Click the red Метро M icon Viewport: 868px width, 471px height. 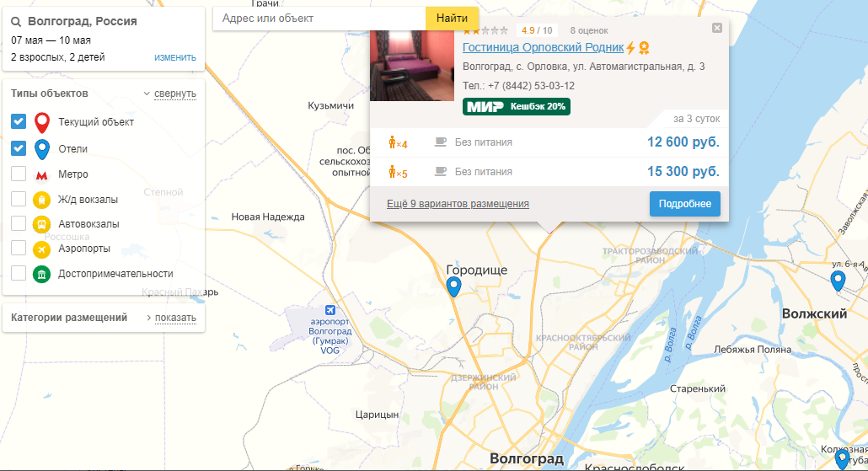click(x=41, y=175)
